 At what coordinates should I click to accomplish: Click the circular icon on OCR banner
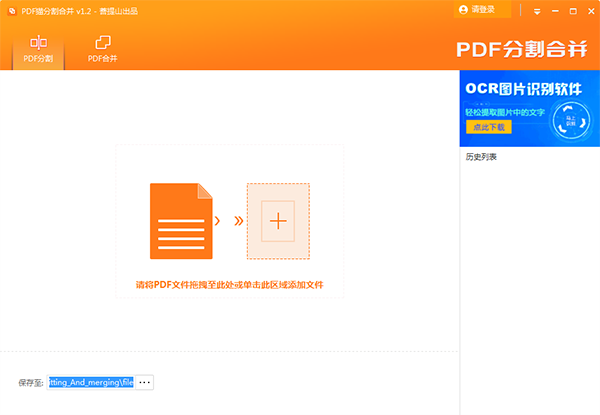point(569,113)
